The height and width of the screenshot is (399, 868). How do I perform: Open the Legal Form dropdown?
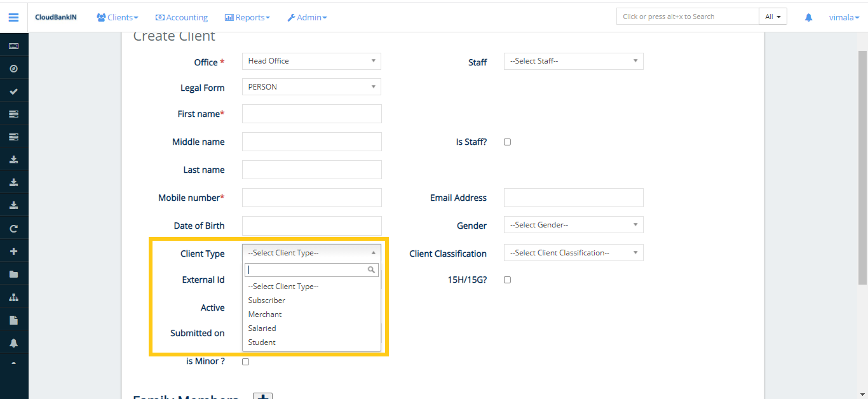(311, 86)
